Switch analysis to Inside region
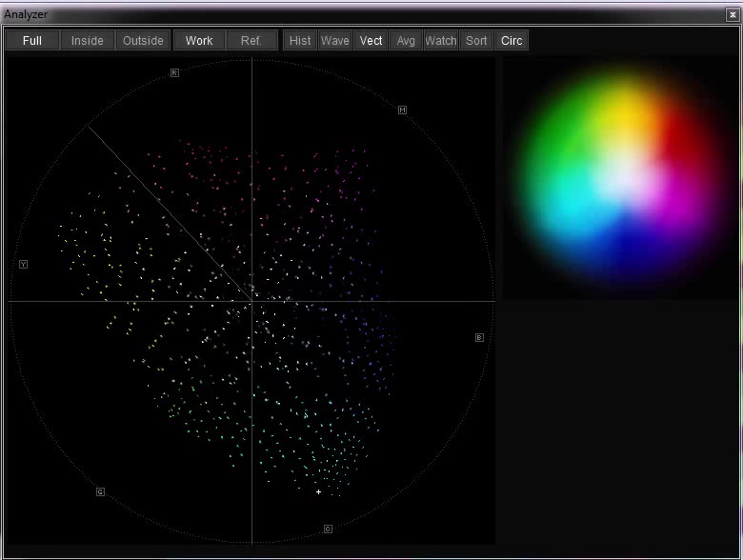 [x=87, y=41]
